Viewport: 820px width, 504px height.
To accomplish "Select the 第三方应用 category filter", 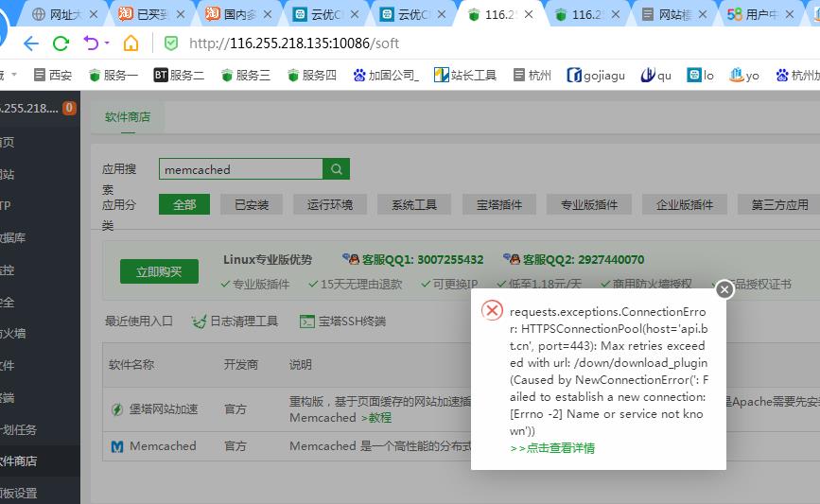I will (779, 204).
